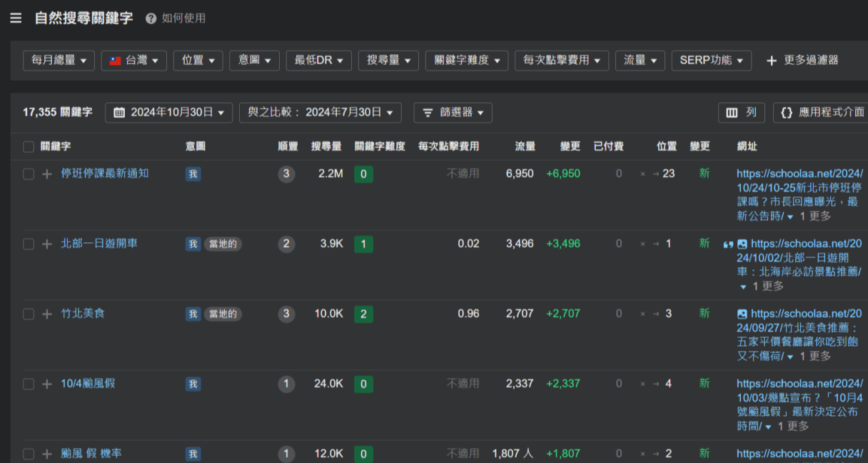Click the plus icon beside 停班停課最新通知

(47, 174)
